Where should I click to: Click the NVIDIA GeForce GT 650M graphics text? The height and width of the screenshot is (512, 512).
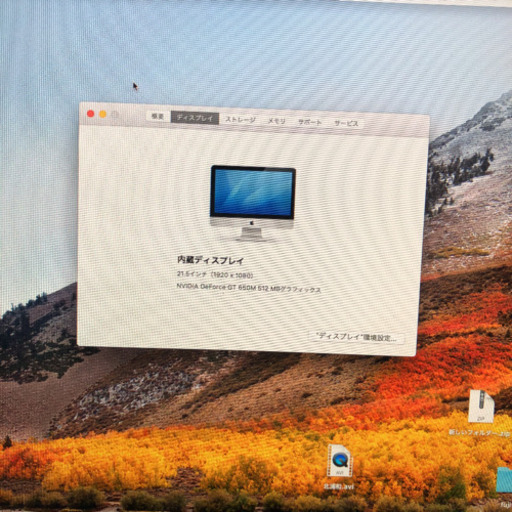(249, 288)
